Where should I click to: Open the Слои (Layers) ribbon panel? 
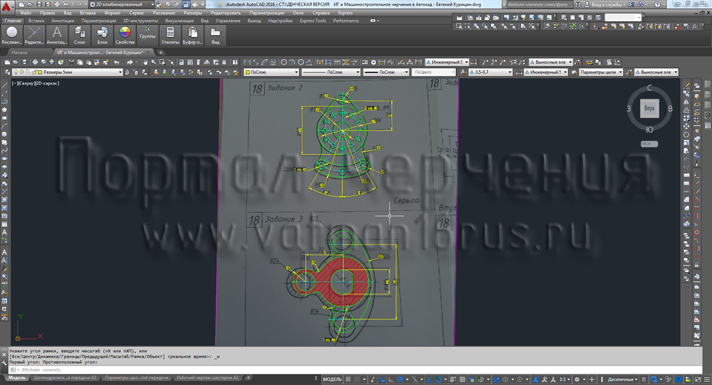pyautogui.click(x=79, y=35)
